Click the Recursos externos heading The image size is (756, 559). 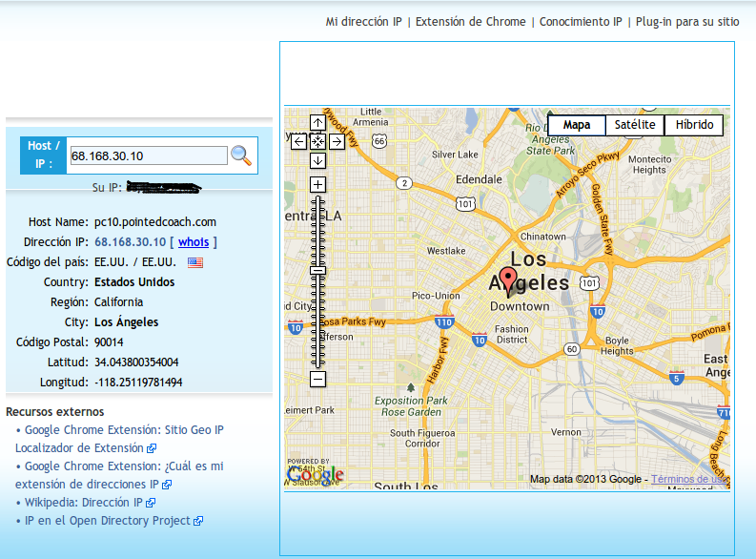click(55, 412)
